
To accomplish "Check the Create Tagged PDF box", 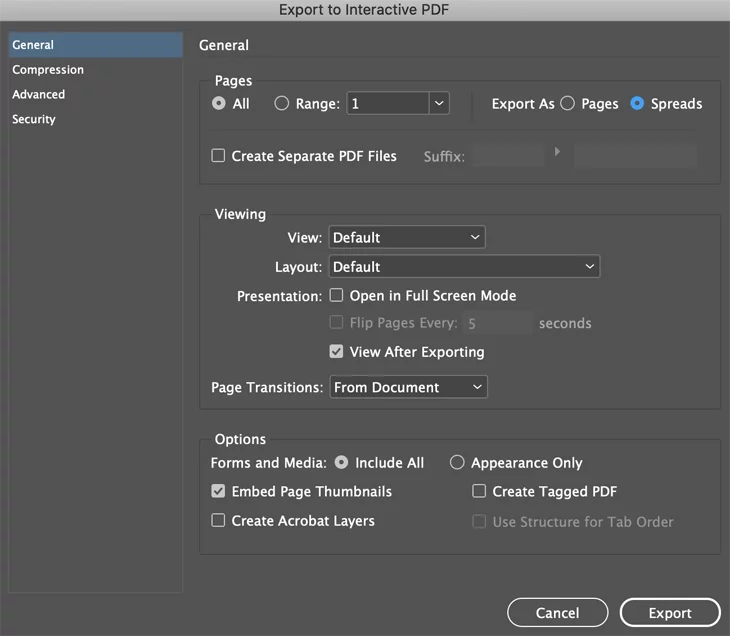I will click(479, 491).
